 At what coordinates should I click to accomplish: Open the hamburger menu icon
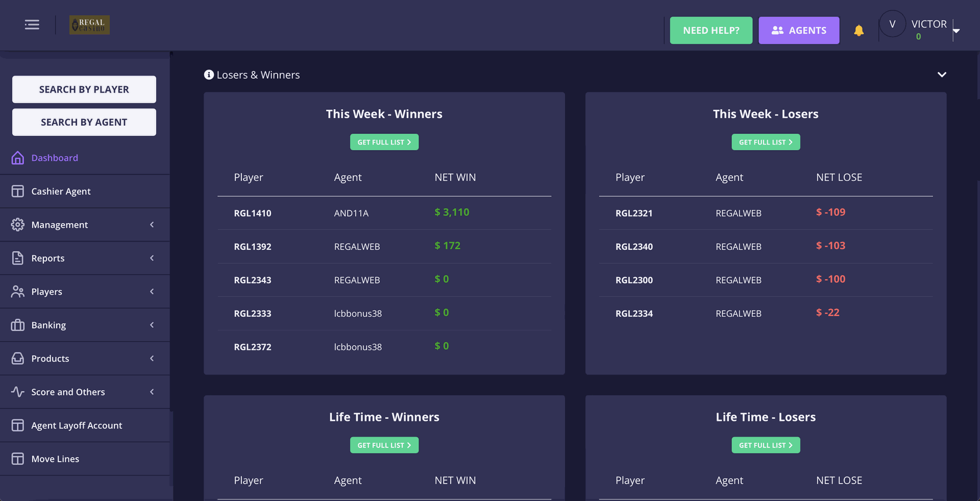pos(32,25)
